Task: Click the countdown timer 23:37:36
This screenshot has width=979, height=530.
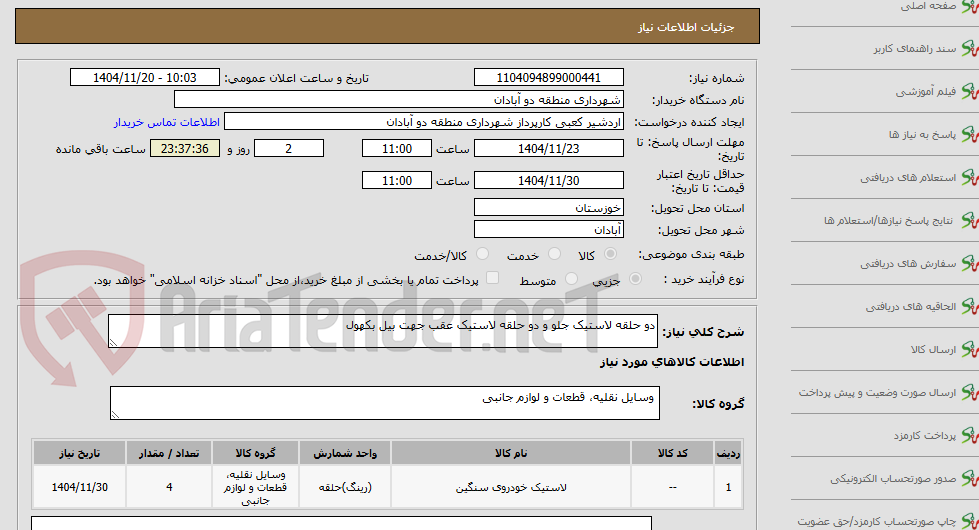Action: point(185,149)
